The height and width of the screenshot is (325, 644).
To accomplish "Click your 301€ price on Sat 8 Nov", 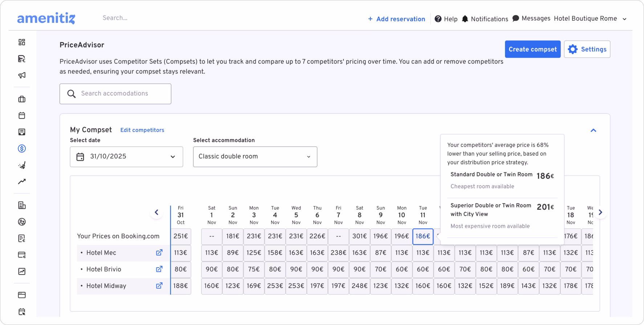I will click(359, 236).
